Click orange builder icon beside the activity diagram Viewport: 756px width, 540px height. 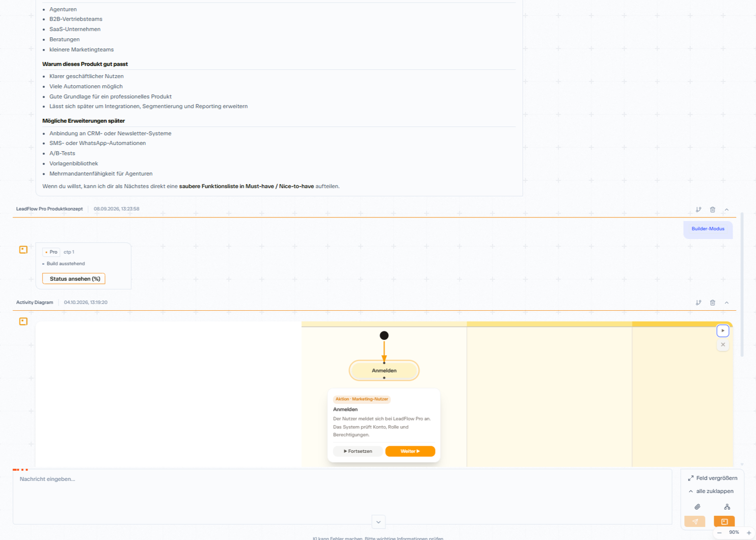point(23,321)
